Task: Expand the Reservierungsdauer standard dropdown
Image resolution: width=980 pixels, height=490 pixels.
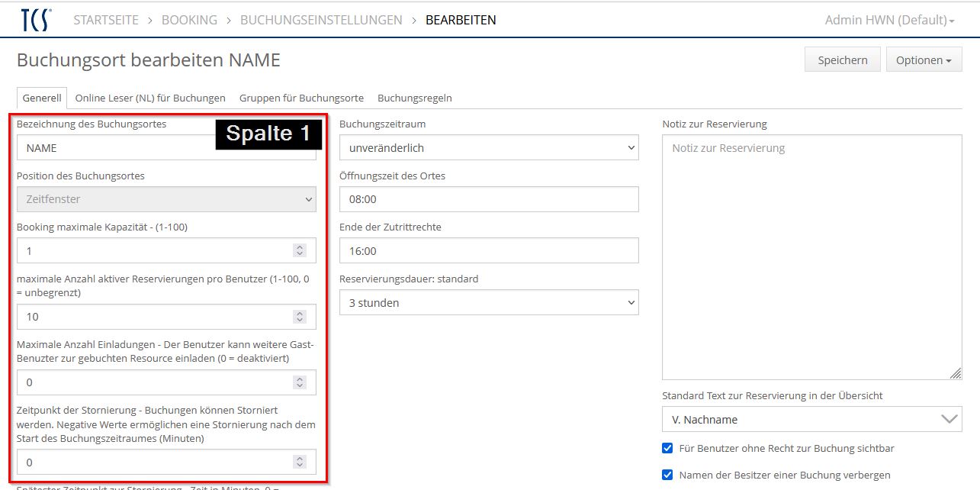Action: 488,303
